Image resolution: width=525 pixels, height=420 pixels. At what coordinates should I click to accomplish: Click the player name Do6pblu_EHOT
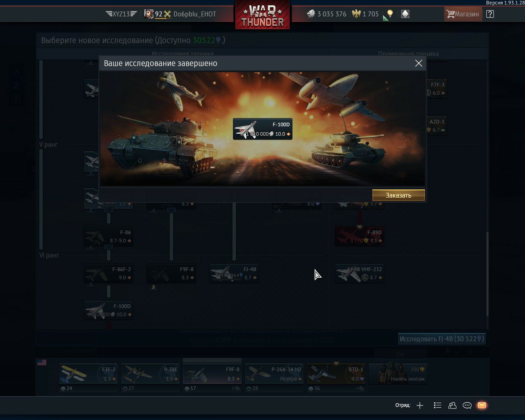(194, 14)
